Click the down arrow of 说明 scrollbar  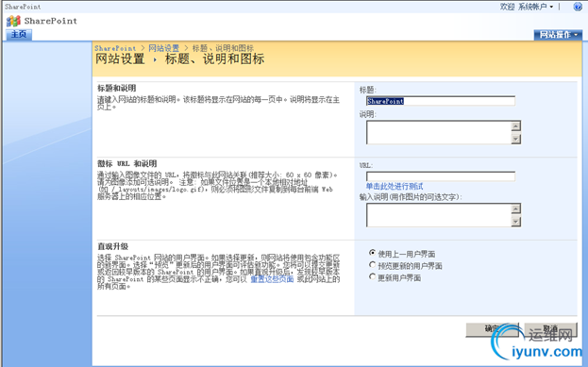point(516,139)
